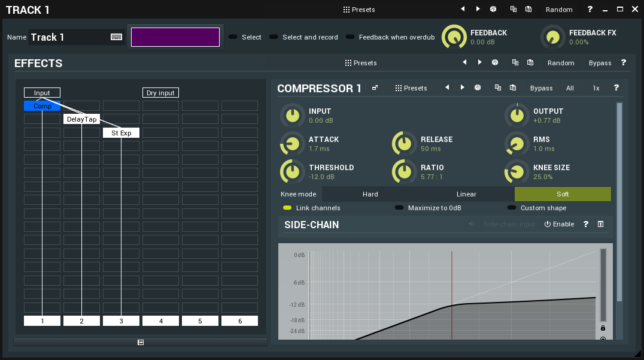Image resolution: width=644 pixels, height=360 pixels.
Task: Click Effects randomize dice icon
Action: coord(495,62)
